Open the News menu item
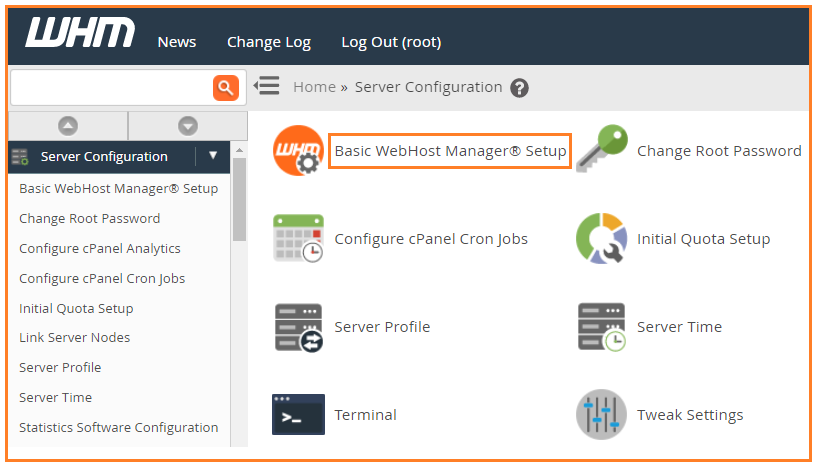 177,42
